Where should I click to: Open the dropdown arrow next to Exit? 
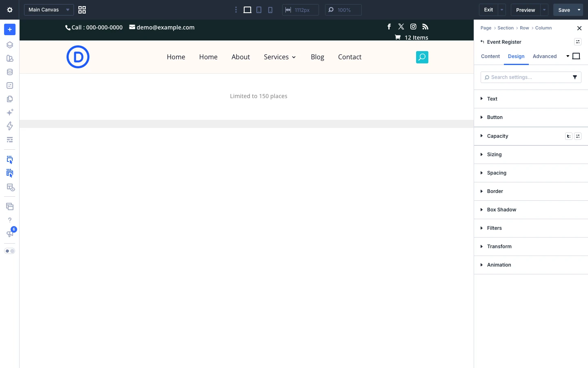click(x=502, y=10)
